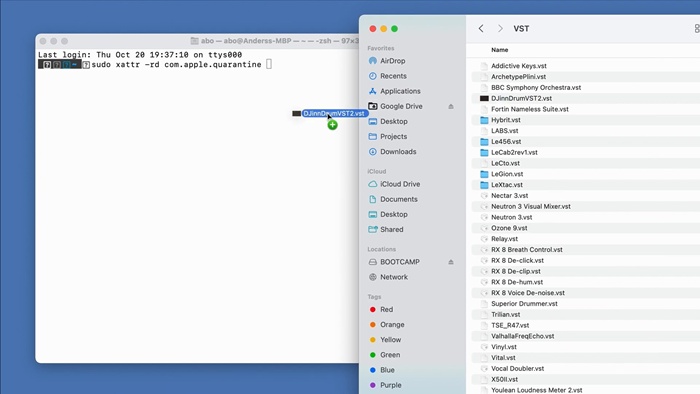700x394 pixels.
Task: Open Desktop under iCloud section
Action: [x=394, y=214]
